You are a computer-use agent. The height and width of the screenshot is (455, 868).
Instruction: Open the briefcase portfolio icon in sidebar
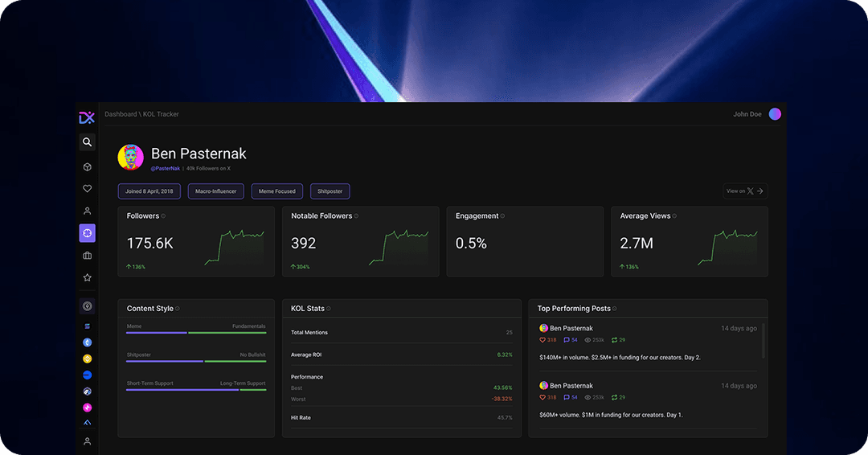[87, 256]
